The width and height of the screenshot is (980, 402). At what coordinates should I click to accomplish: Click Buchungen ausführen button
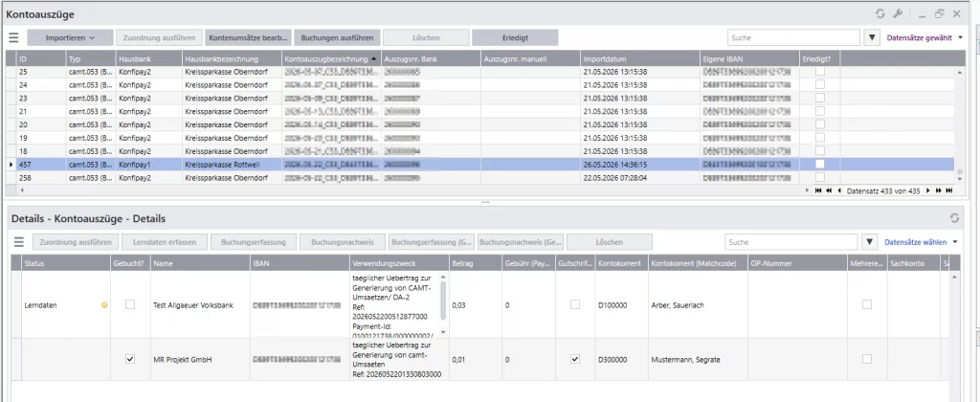pos(337,38)
